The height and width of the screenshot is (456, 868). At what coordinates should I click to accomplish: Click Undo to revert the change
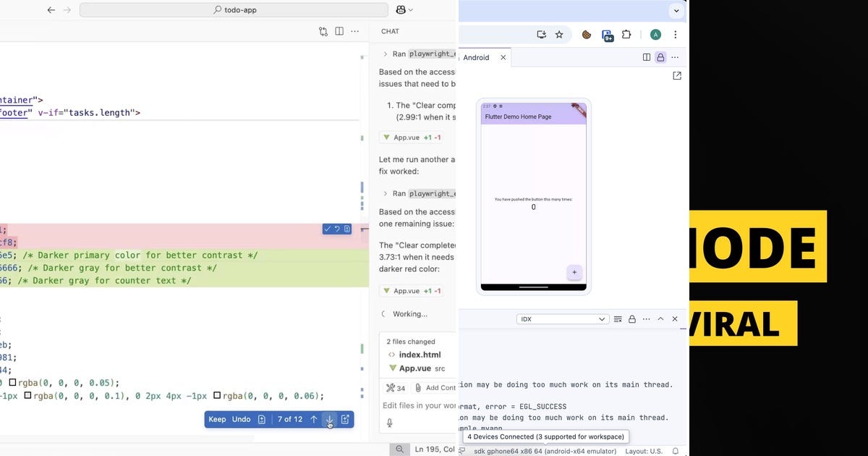click(243, 419)
